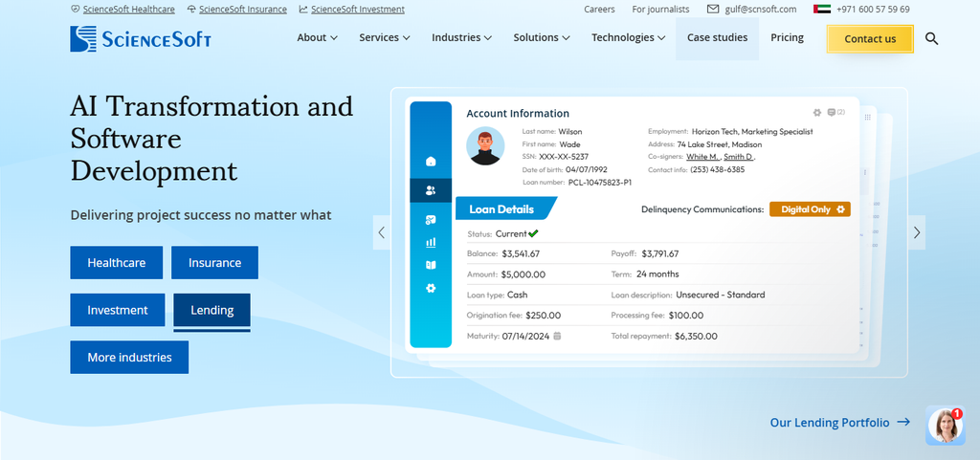
Task: Open the comments icon showing (2)
Action: click(x=835, y=112)
